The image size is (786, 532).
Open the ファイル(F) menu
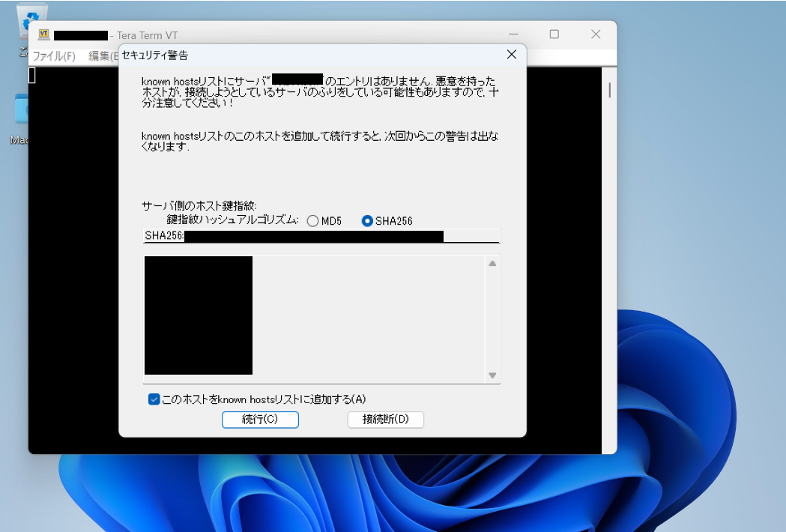point(54,56)
